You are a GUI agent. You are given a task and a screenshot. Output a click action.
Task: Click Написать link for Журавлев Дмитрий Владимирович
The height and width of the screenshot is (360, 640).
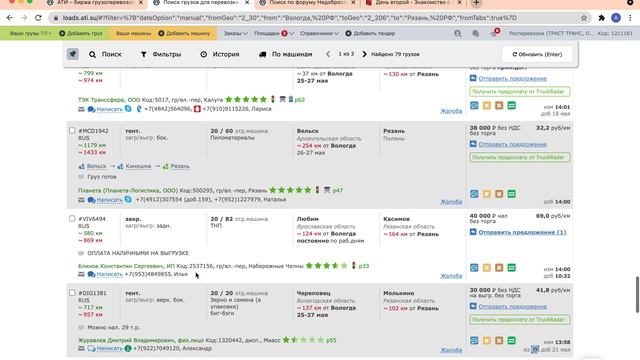[109, 348]
